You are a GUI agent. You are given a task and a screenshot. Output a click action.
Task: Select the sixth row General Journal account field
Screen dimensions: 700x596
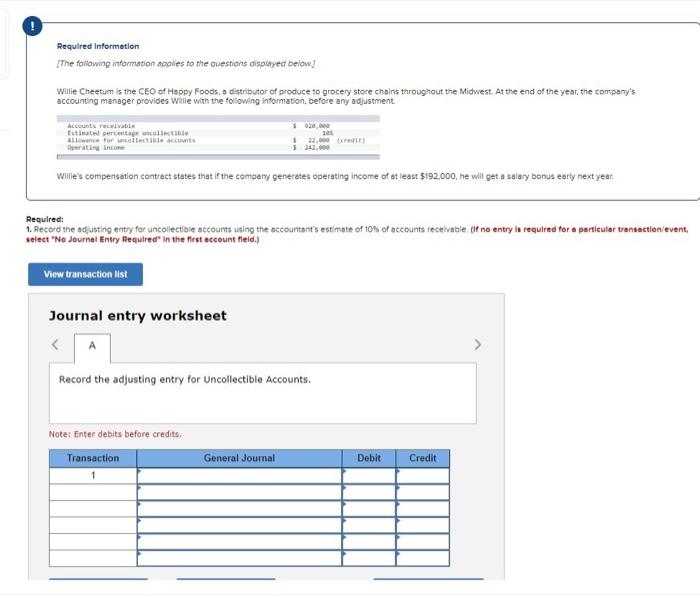point(239,558)
